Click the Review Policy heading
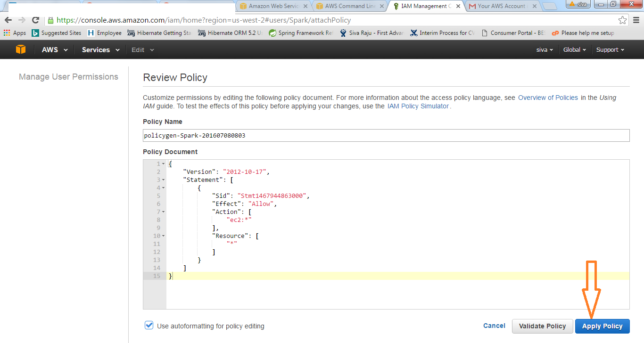This screenshot has height=343, width=644. pos(175,78)
